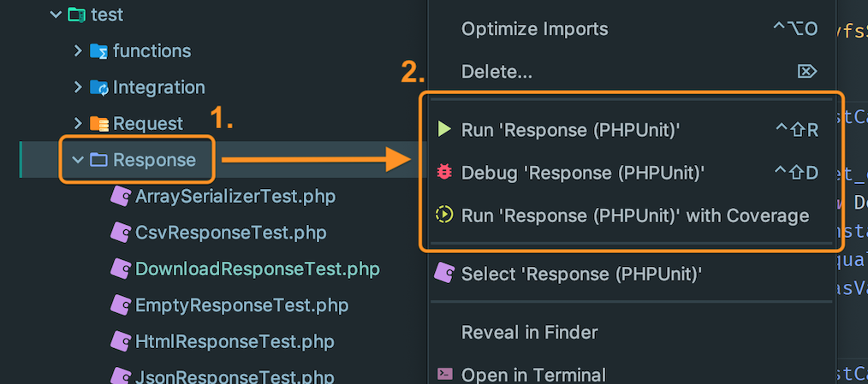Image resolution: width=868 pixels, height=384 pixels.
Task: Collapse the test folder chevron
Action: (56, 15)
